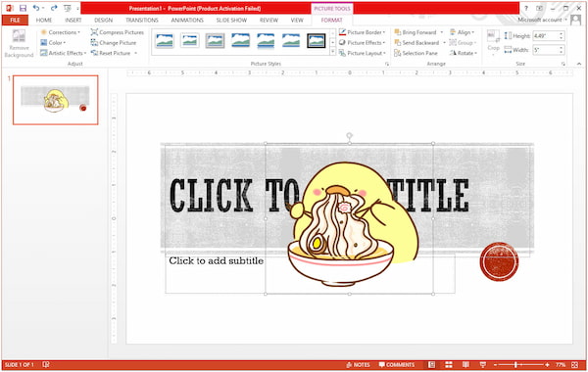Screen dimensions: 588x372
Task: Switch to the TRANSITIONS tab
Action: (142, 21)
